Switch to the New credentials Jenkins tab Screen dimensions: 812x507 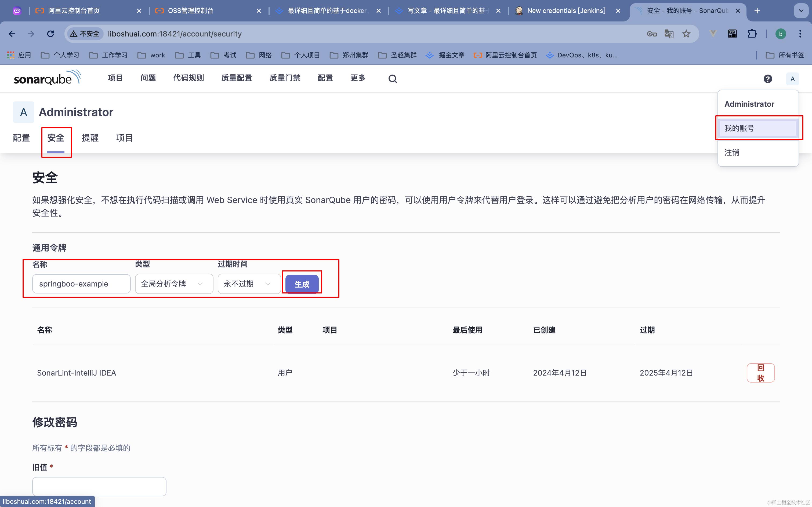click(566, 11)
